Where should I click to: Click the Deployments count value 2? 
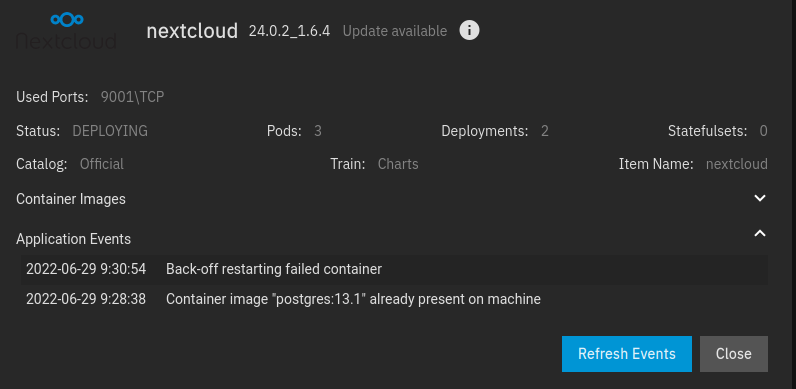pos(545,131)
